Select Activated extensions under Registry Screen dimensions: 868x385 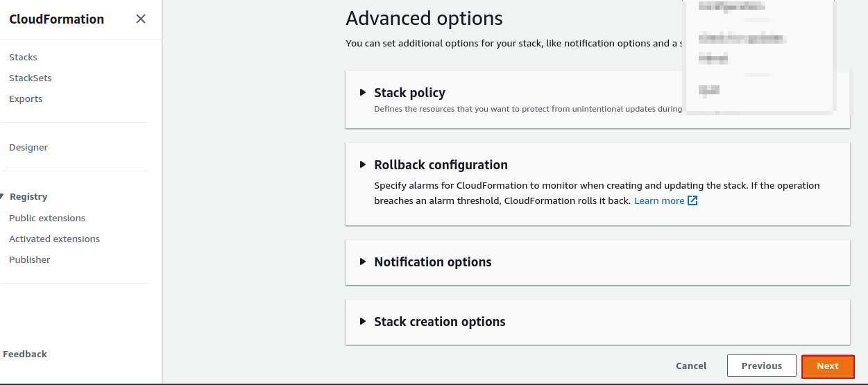[54, 239]
